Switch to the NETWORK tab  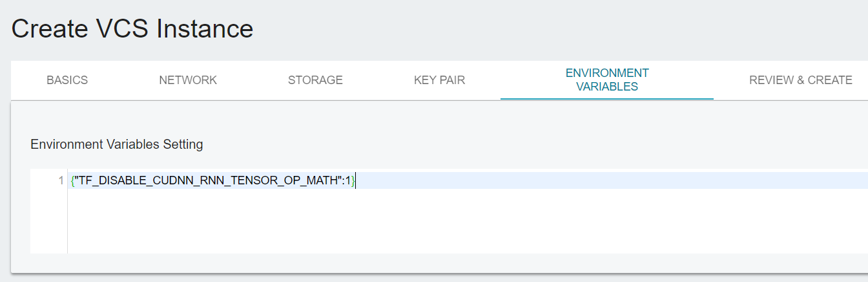coord(188,80)
